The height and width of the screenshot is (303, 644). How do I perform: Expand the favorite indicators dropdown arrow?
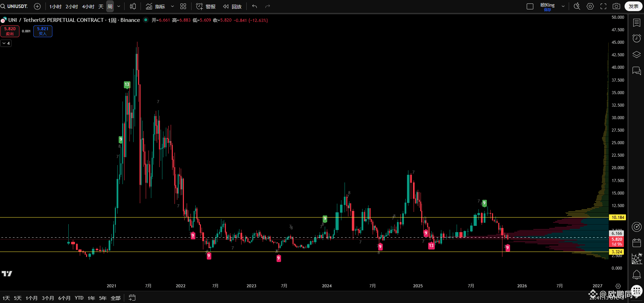[172, 6]
